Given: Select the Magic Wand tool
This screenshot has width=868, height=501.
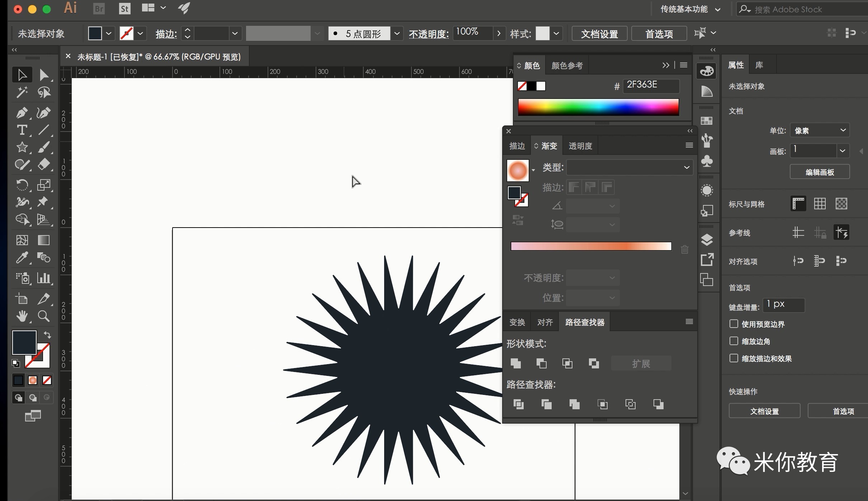Looking at the screenshot, I should tap(22, 92).
